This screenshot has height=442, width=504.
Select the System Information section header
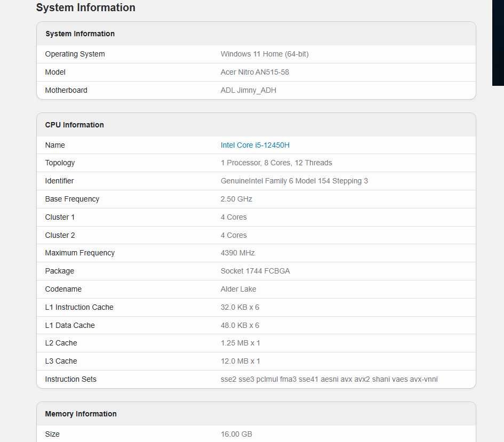click(x=80, y=34)
